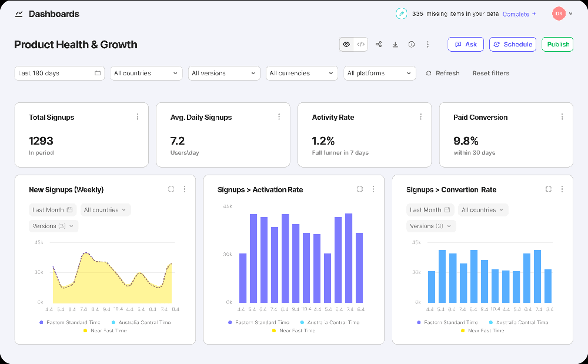Expand Signups > Convertion Rate chart fullscreen
The width and height of the screenshot is (588, 364).
click(549, 189)
